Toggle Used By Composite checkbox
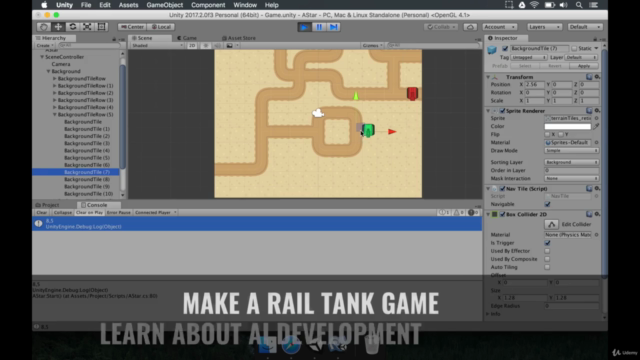The height and width of the screenshot is (360, 640). tap(547, 259)
